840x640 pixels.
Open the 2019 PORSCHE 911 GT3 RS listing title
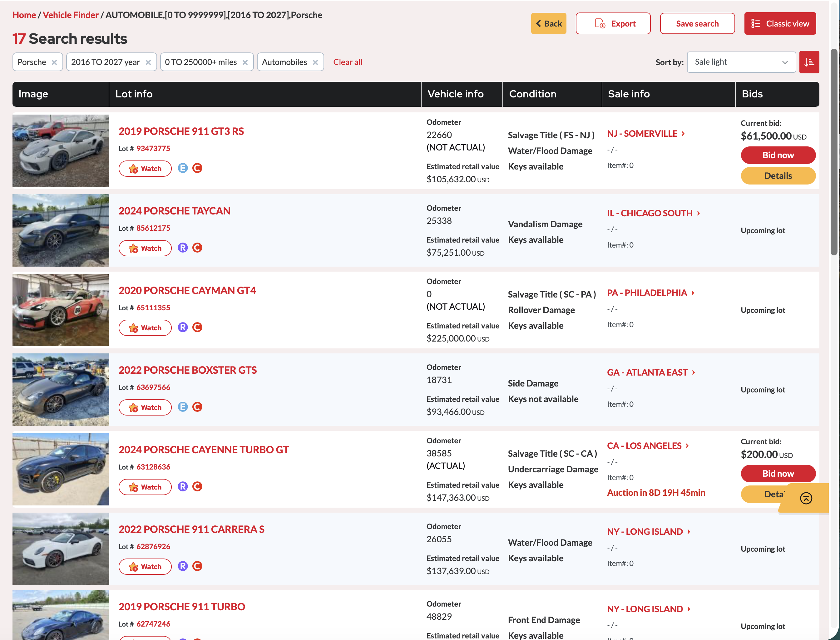point(181,131)
